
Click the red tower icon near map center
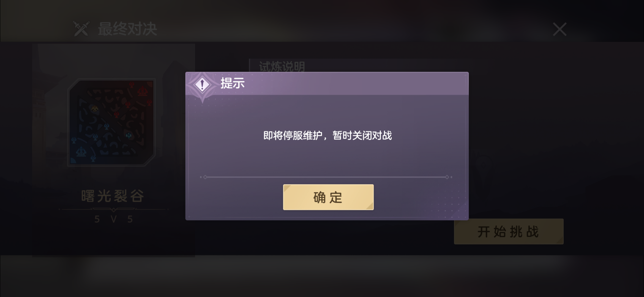[116, 114]
